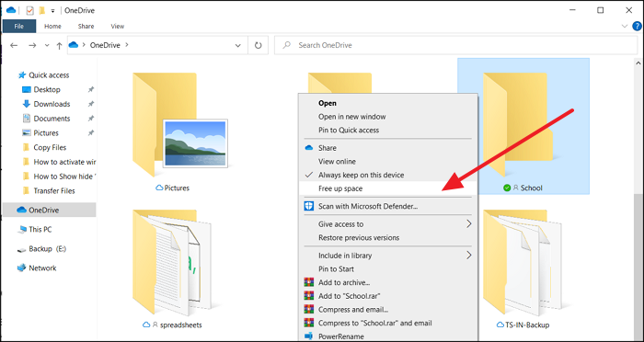Open the Transfer Files folder
Viewport: 644px width, 342px height.
(x=53, y=191)
